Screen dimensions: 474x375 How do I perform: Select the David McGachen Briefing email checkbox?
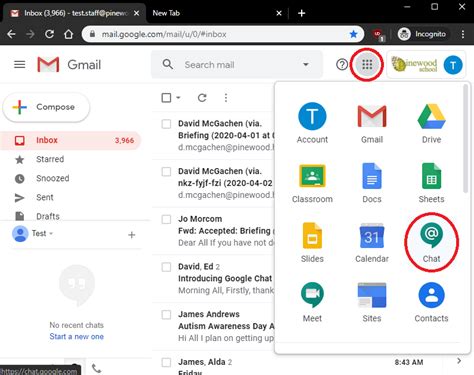tap(166, 124)
